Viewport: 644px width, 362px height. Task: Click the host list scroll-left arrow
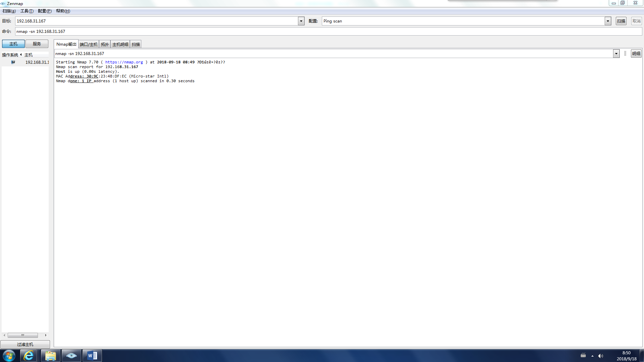(4, 335)
